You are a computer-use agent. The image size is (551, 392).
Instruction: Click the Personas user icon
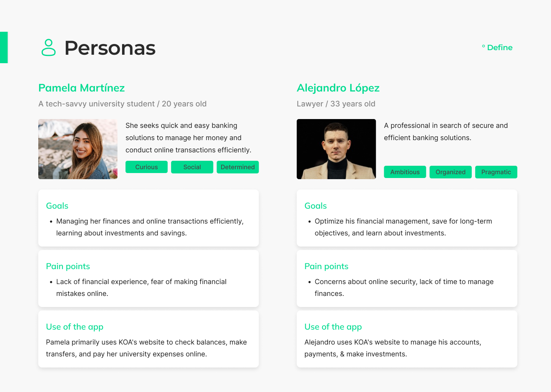point(49,47)
